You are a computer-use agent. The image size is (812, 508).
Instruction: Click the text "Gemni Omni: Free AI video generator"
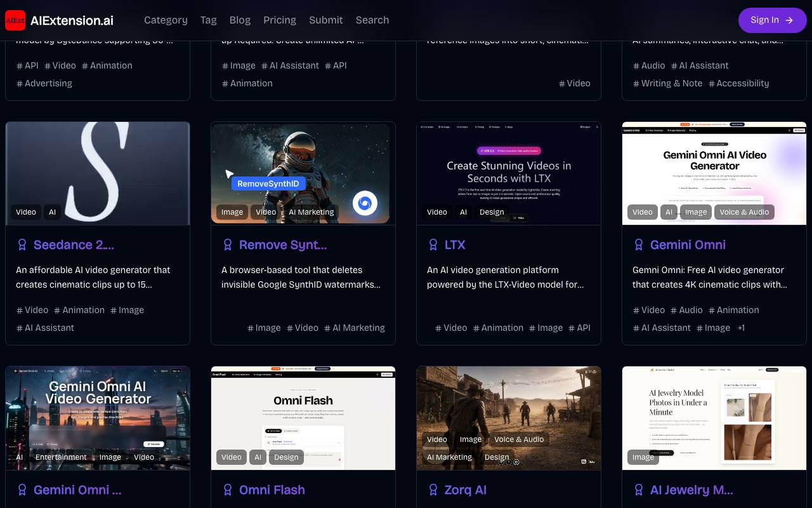tap(708, 270)
